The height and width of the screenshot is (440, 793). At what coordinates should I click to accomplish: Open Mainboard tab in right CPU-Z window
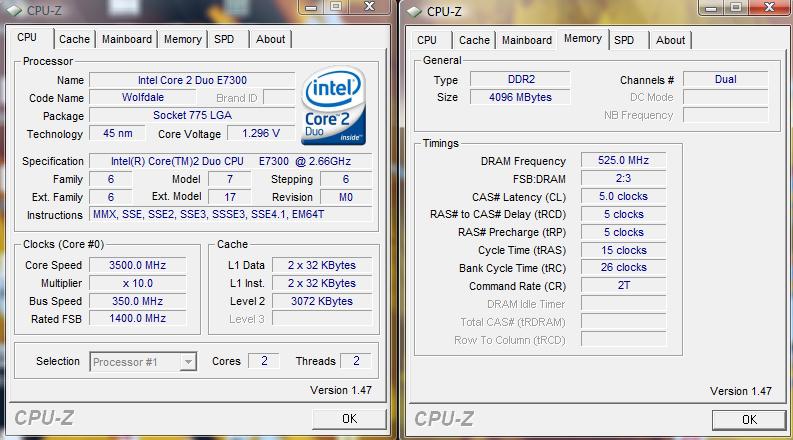pos(527,40)
